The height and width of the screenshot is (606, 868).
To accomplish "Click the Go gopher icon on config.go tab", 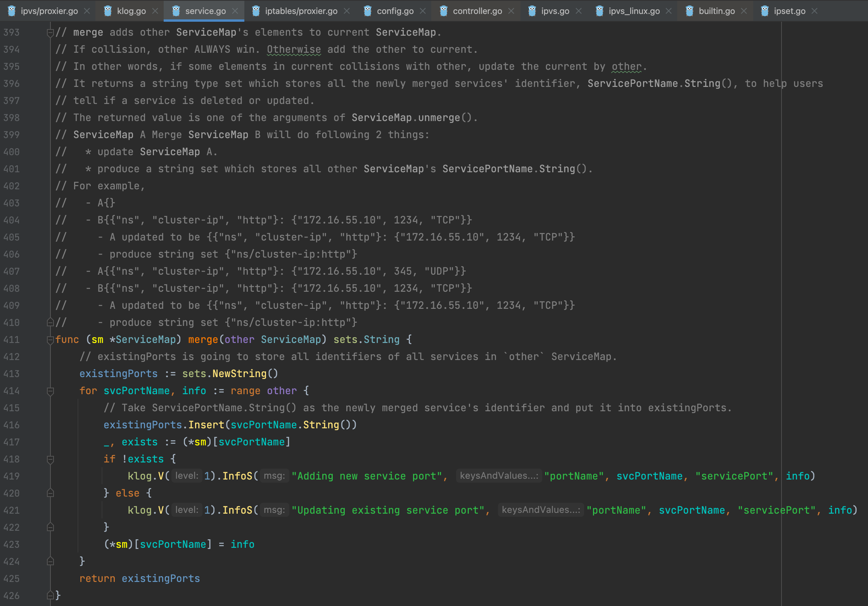I will [x=368, y=11].
